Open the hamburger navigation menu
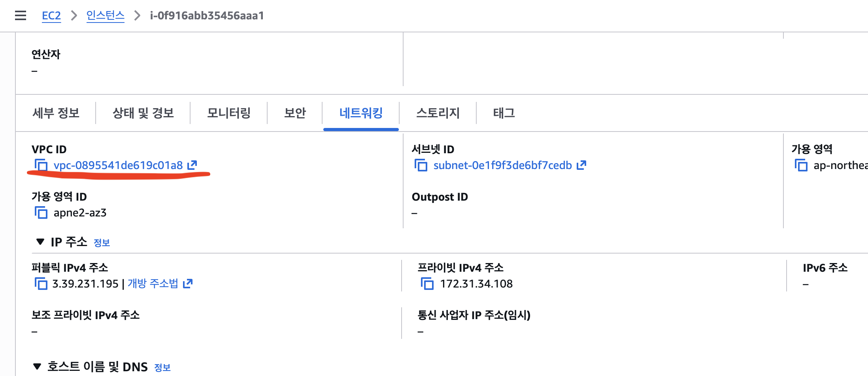The width and height of the screenshot is (868, 376). (x=21, y=16)
